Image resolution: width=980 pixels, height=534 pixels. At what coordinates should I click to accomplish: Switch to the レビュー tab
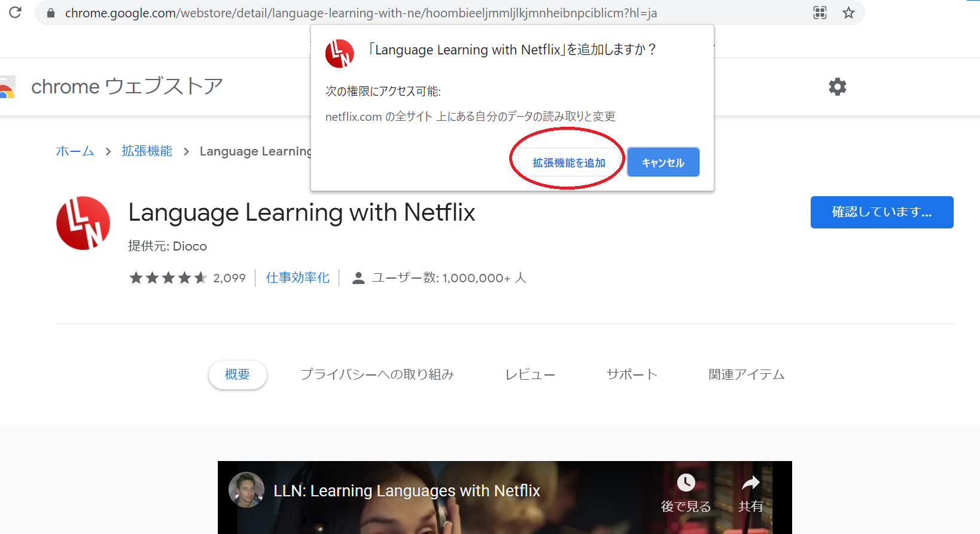(x=530, y=375)
